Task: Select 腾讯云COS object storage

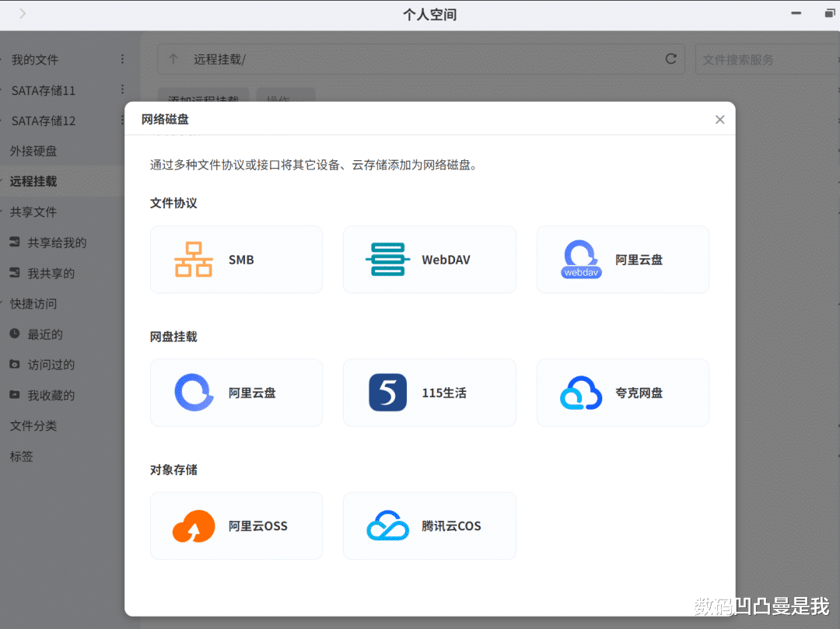Action: click(x=429, y=526)
